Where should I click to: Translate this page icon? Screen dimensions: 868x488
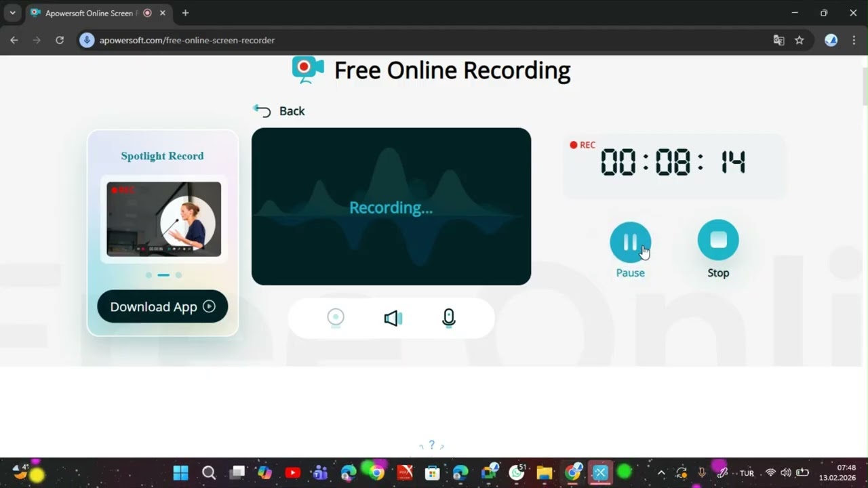point(778,40)
